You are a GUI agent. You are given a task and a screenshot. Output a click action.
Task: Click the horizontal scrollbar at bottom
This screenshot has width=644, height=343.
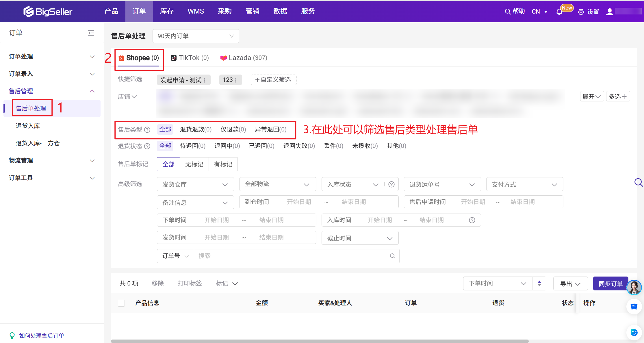[320, 341]
